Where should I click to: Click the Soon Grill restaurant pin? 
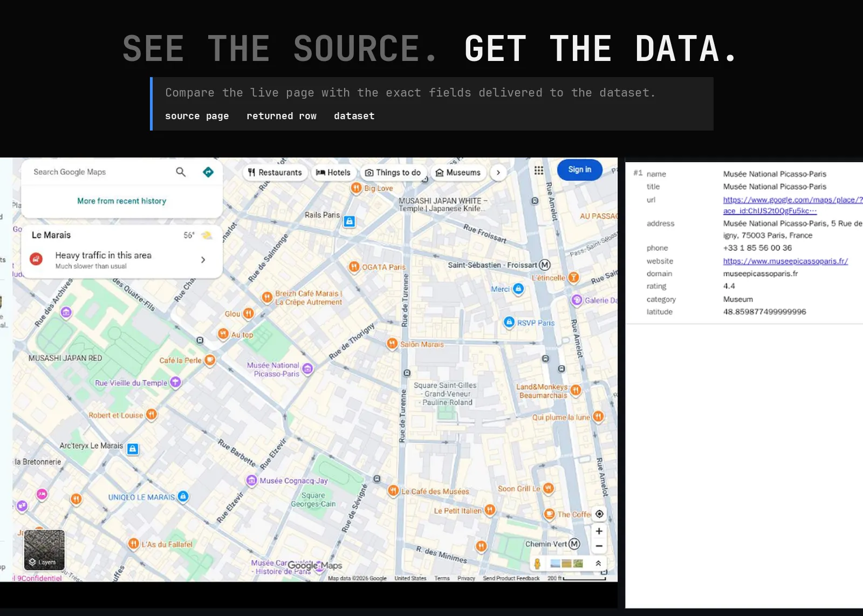click(548, 488)
